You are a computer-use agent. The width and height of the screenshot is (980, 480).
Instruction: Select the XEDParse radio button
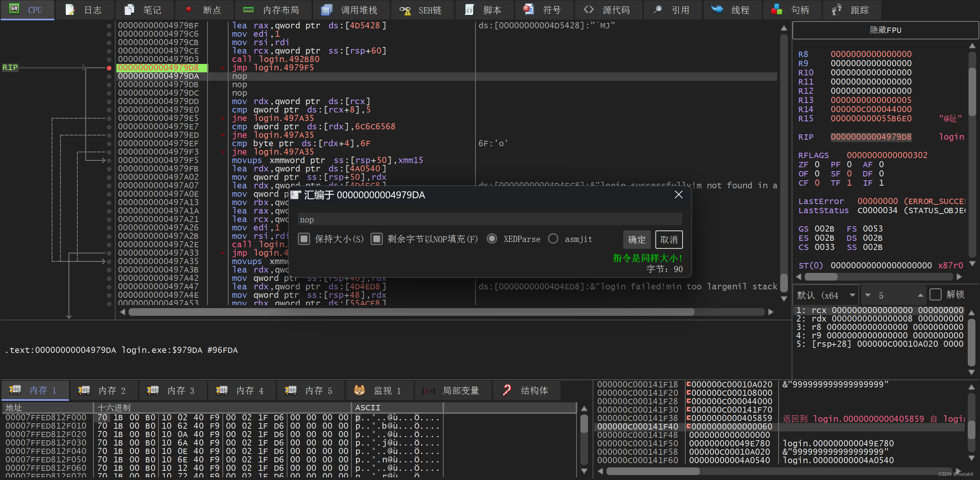[x=492, y=239]
